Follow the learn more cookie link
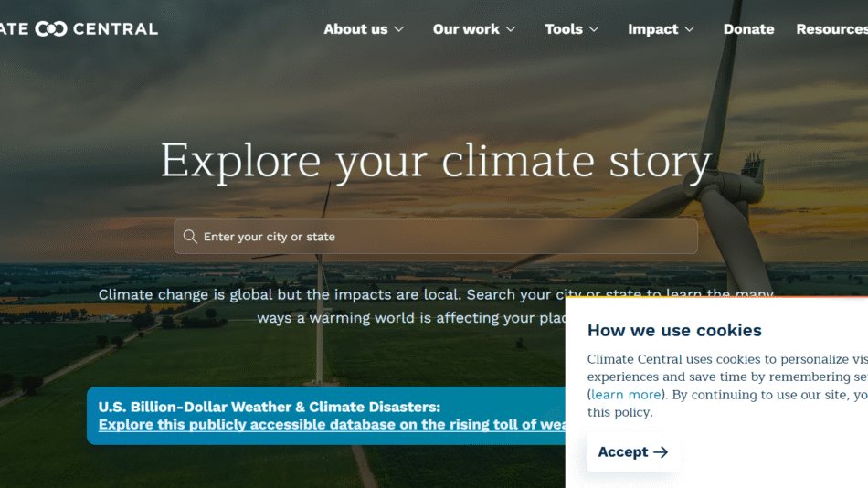 (x=626, y=395)
